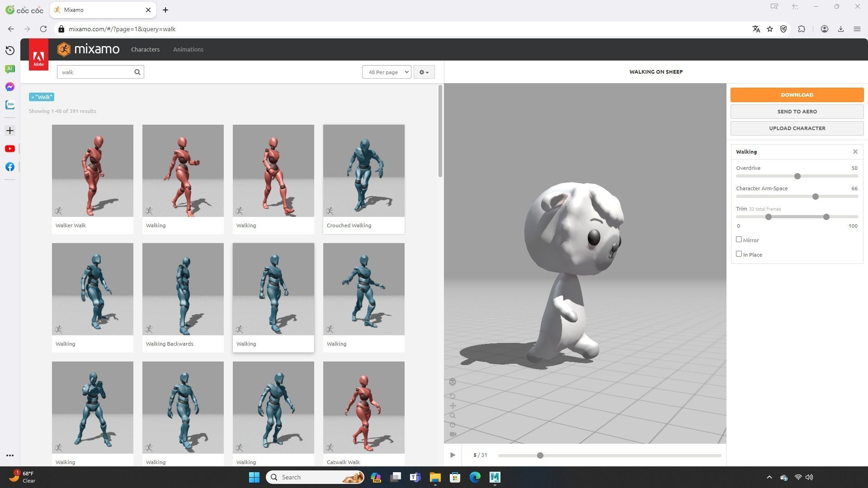Play the animation preview
This screenshot has width=868, height=488.
tap(453, 455)
